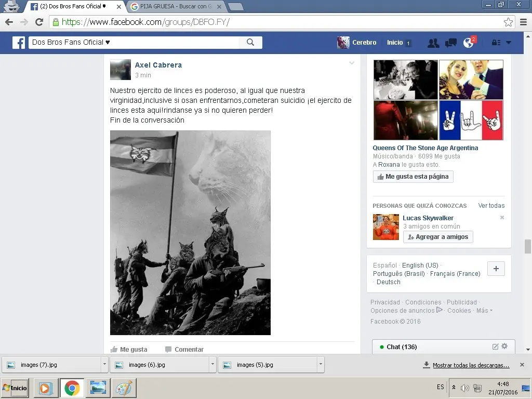Open Privacidad footer link
The height and width of the screenshot is (399, 532).
pos(385,302)
